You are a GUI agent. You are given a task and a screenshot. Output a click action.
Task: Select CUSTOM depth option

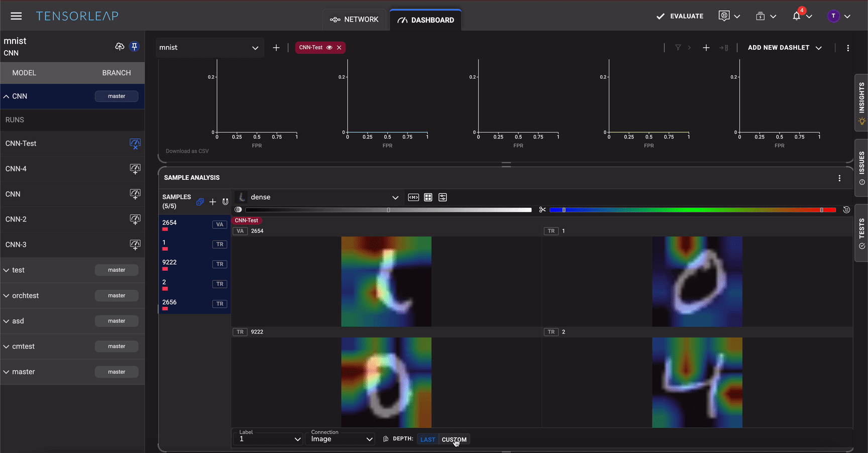pyautogui.click(x=454, y=439)
